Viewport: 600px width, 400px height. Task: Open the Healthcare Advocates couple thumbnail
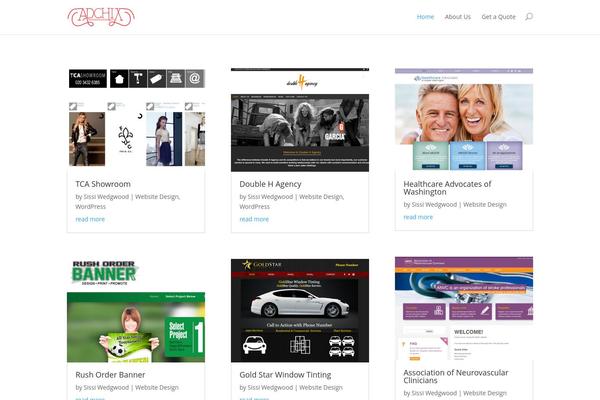(464, 119)
